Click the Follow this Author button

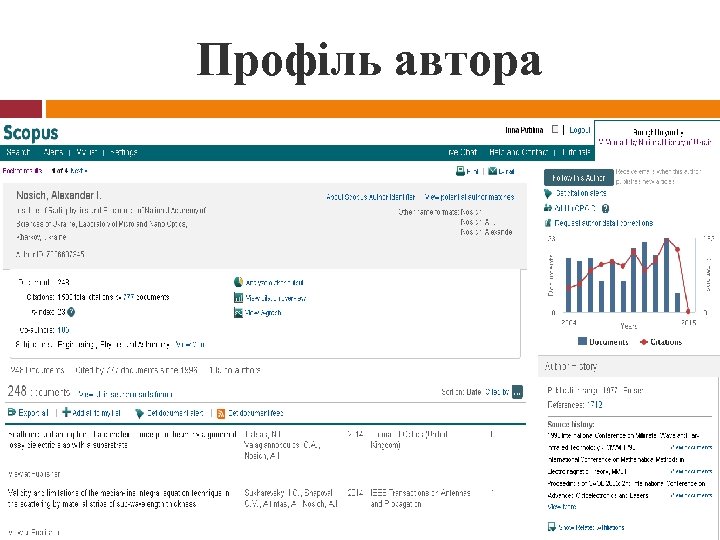(579, 178)
